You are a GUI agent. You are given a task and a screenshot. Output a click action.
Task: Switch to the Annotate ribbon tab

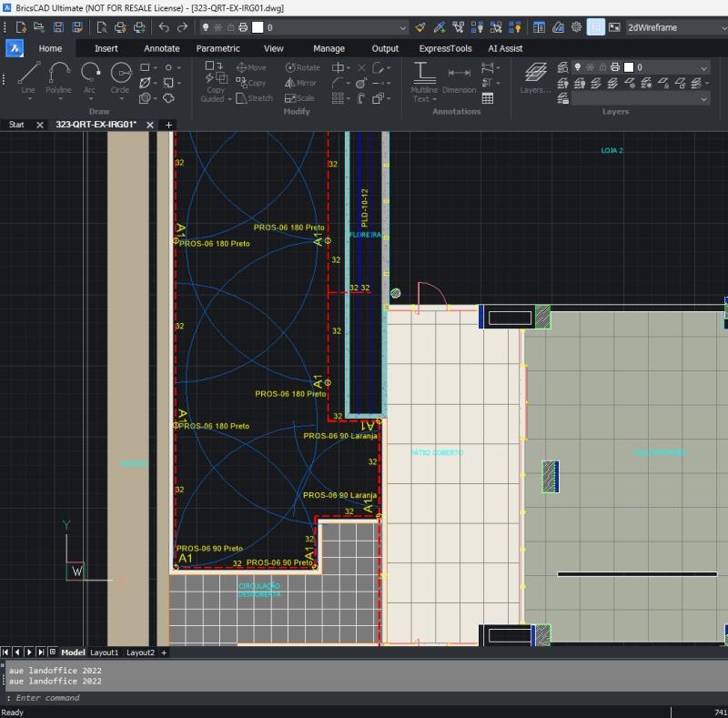pos(161,49)
